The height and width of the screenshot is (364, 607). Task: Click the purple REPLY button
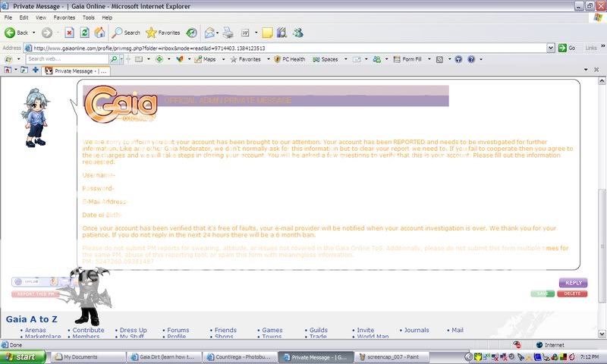point(574,283)
